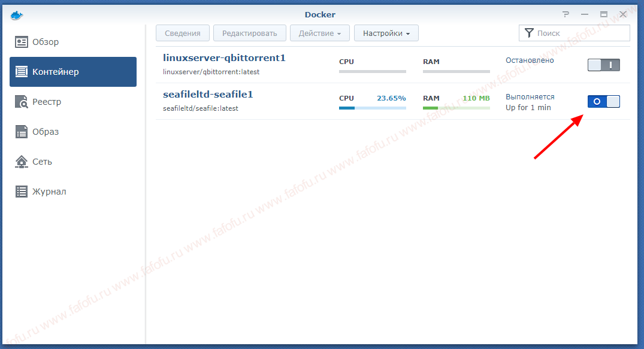Click the Сведения button
The height and width of the screenshot is (349, 644).
click(x=182, y=34)
